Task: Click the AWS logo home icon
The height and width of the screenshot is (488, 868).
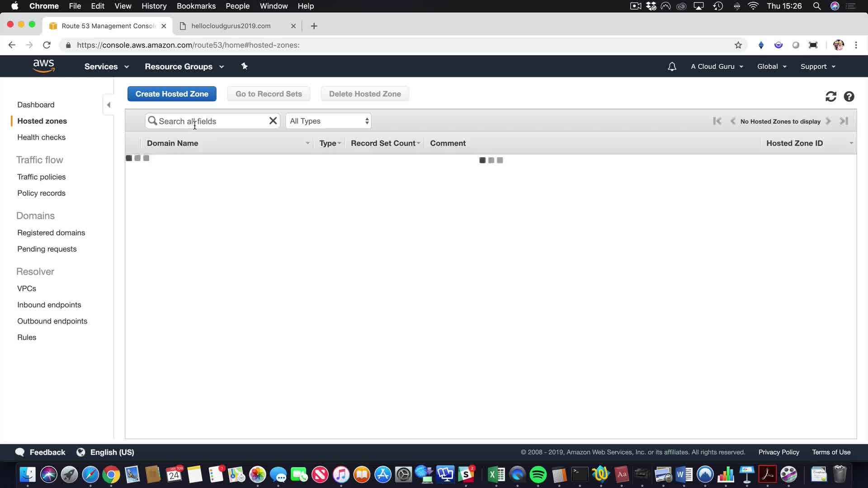Action: click(x=44, y=66)
